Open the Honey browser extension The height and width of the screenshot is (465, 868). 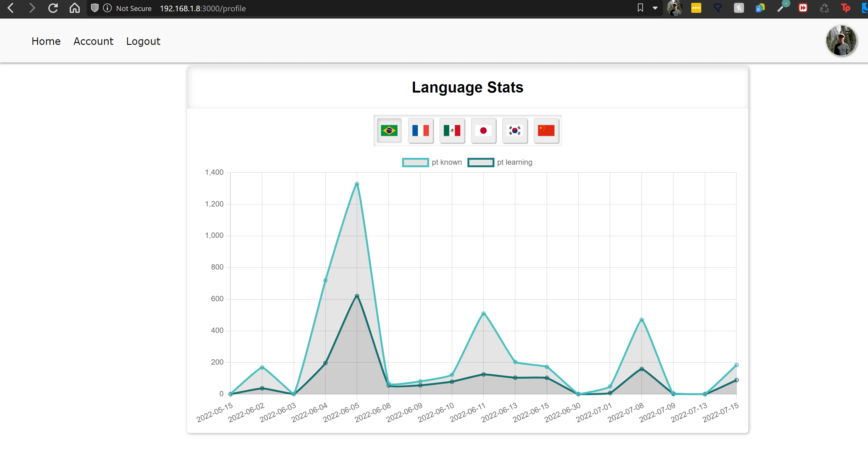pyautogui.click(x=739, y=8)
